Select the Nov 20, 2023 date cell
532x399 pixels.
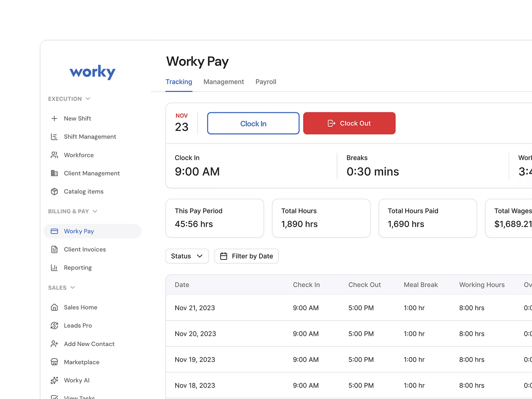pos(195,334)
